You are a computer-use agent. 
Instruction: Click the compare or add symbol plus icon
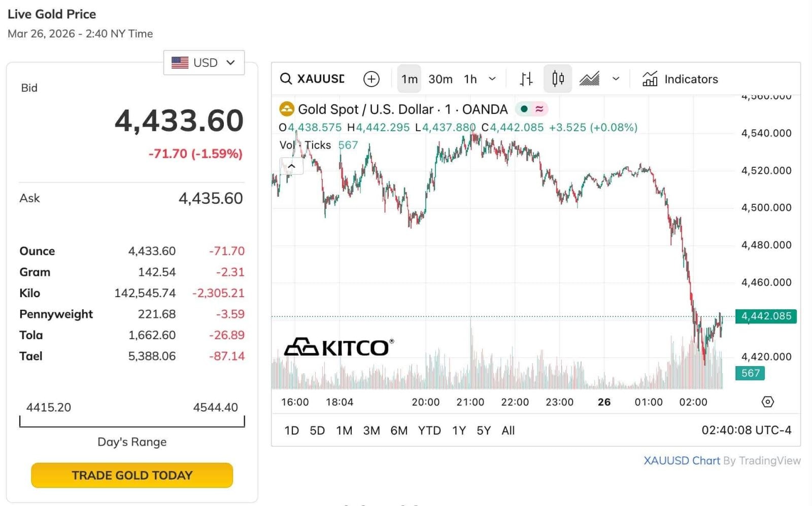click(371, 79)
